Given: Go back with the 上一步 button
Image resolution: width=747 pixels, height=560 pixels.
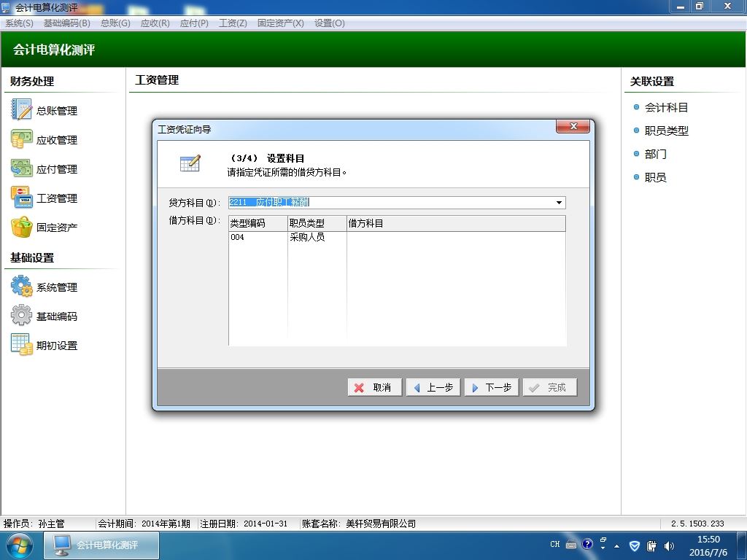Looking at the screenshot, I should pos(433,388).
